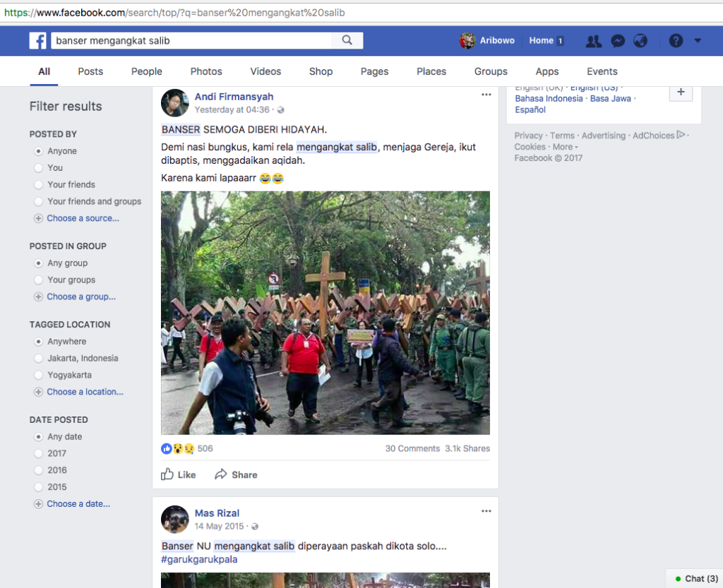Screen dimensions: 723x588
Task: Switch to the Groups tab
Action: coord(491,71)
